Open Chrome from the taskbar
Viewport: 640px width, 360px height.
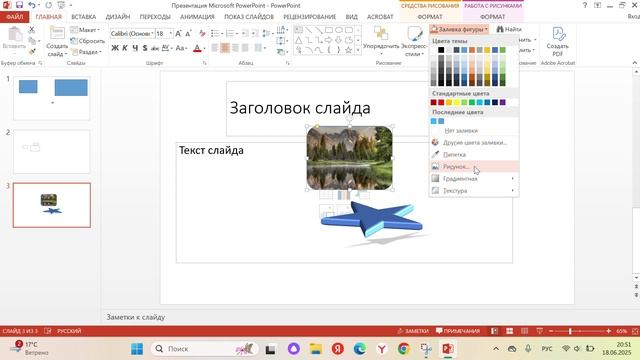click(404, 349)
